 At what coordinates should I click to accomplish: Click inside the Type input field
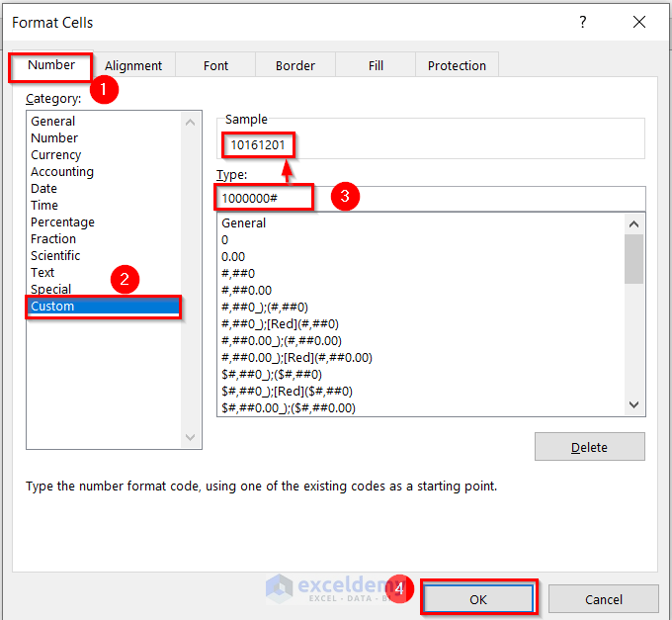click(x=431, y=198)
